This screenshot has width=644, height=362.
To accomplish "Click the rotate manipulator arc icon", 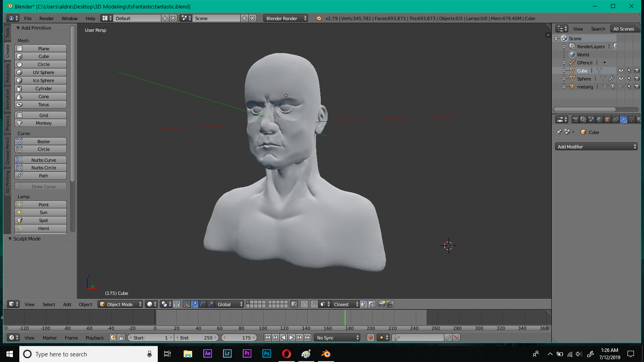I will coord(202,304).
